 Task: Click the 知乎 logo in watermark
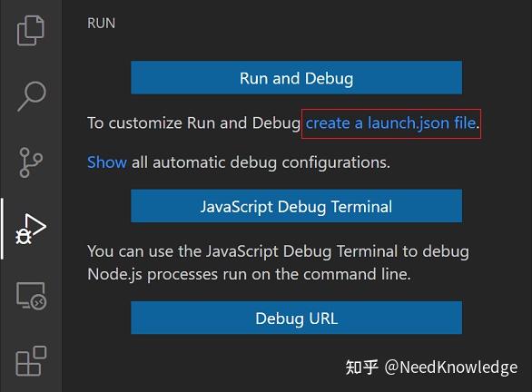361,367
